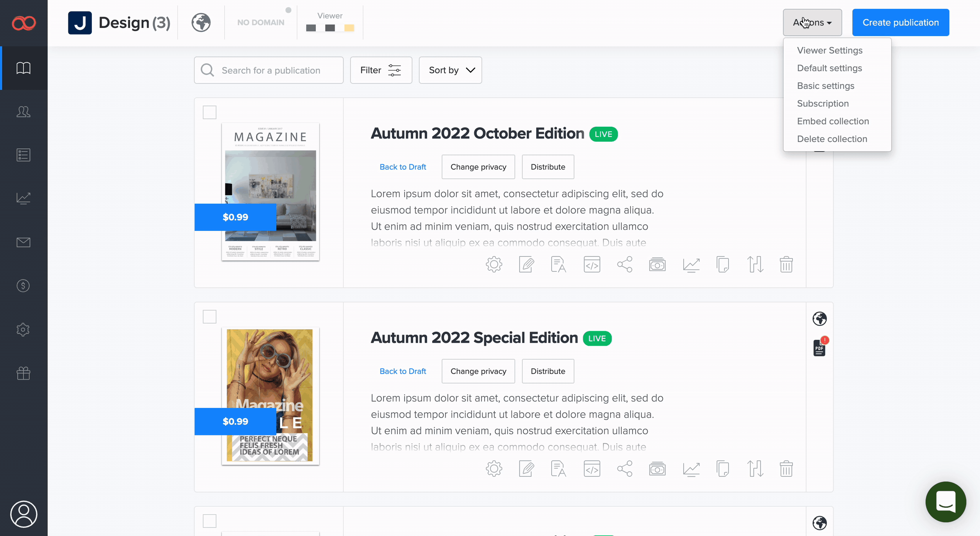Tick the third publication's checkbox
The width and height of the screenshot is (980, 536).
point(209,521)
